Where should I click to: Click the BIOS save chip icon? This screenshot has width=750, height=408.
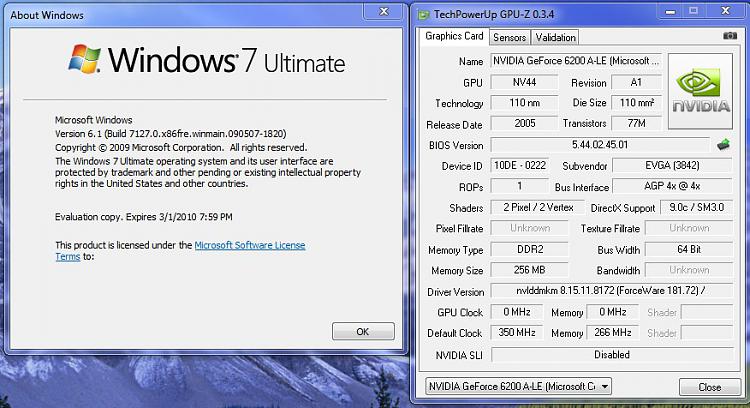724,144
